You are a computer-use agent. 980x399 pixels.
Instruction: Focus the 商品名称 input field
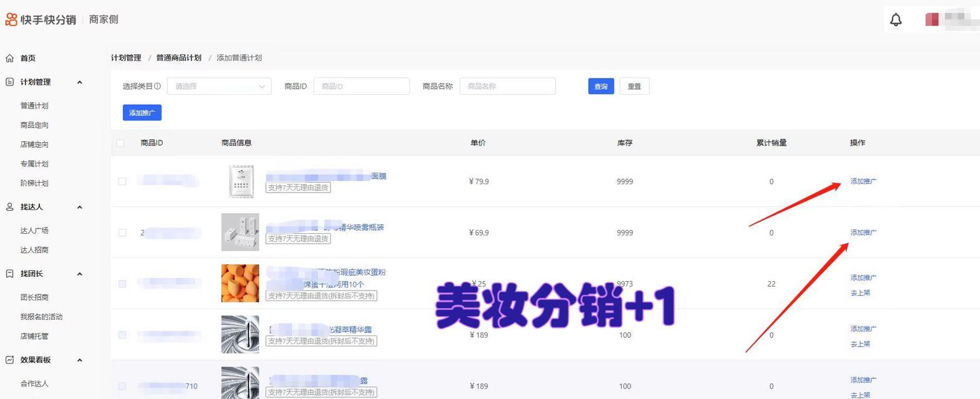(507, 86)
